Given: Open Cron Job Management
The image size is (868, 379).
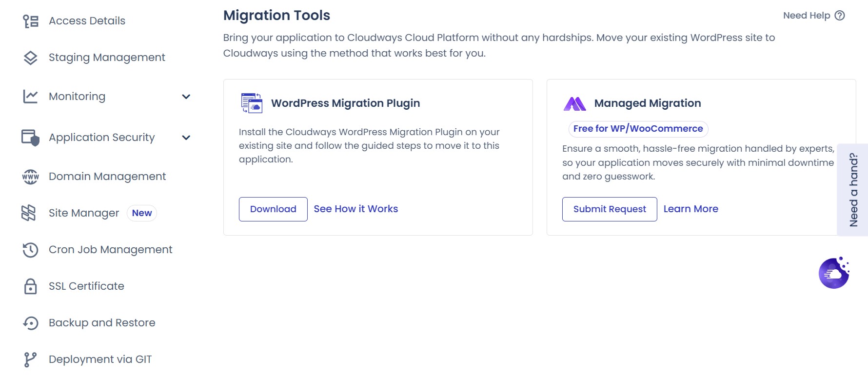Looking at the screenshot, I should (111, 250).
